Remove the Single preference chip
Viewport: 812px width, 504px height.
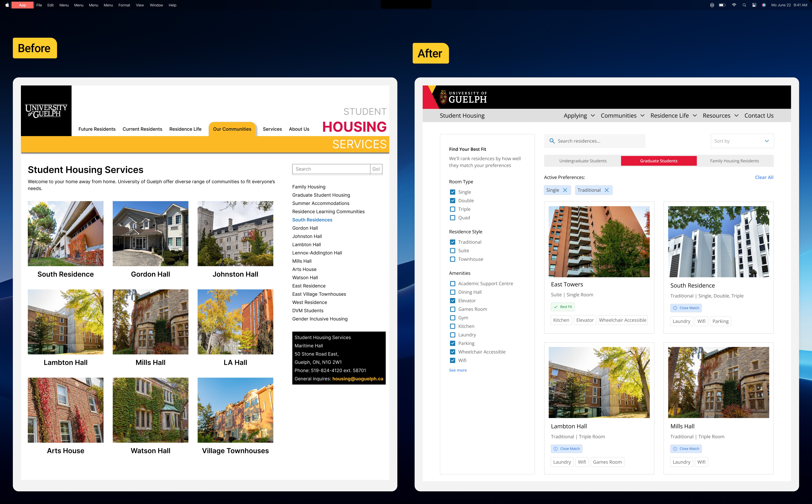coord(565,190)
